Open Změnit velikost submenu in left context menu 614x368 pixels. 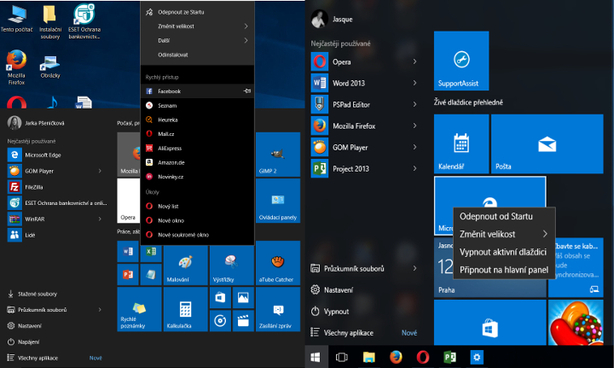[197, 26]
